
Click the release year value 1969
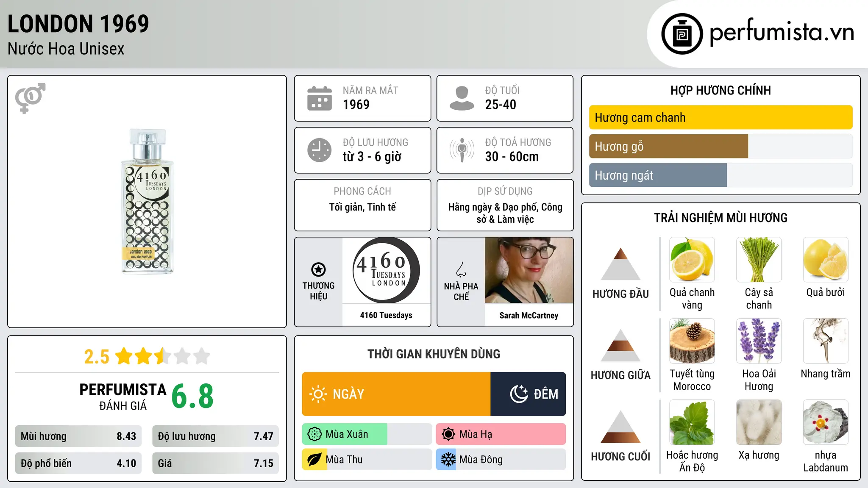click(356, 105)
